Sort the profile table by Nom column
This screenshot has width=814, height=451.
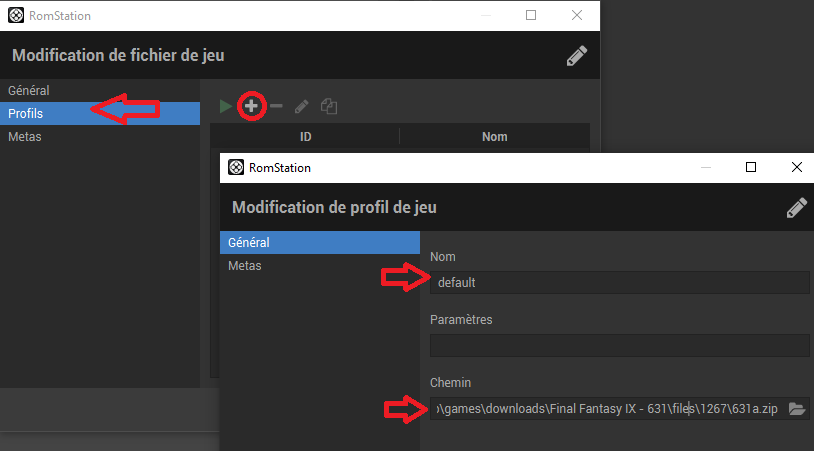coord(494,137)
